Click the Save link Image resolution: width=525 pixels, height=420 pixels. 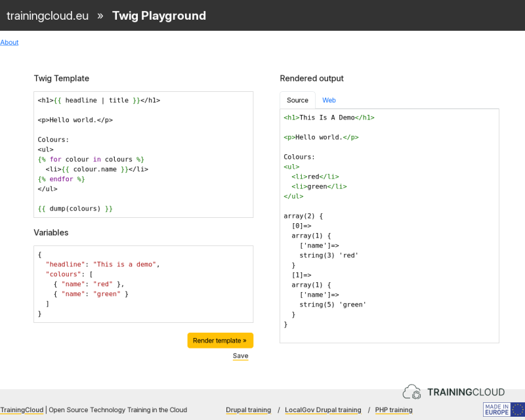240,356
